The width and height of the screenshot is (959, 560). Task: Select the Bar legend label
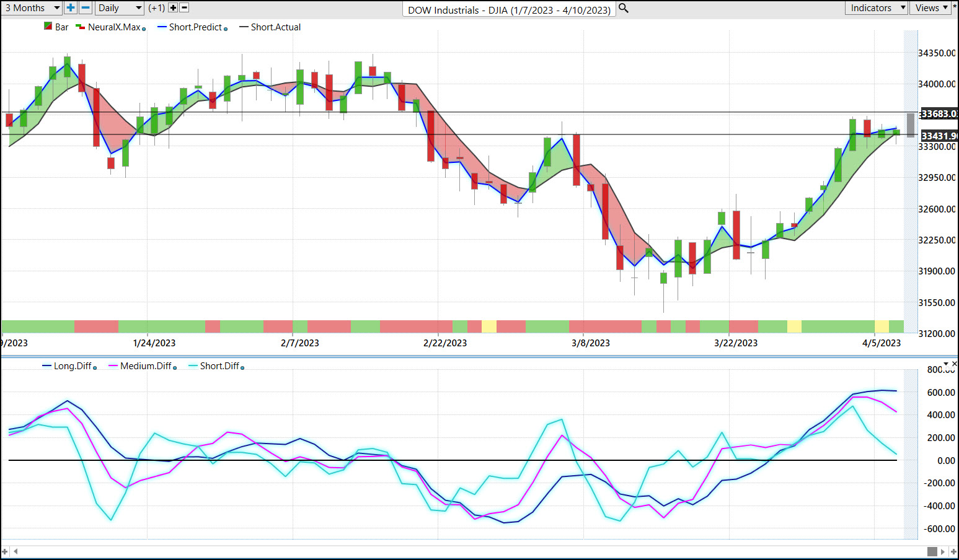[x=61, y=27]
